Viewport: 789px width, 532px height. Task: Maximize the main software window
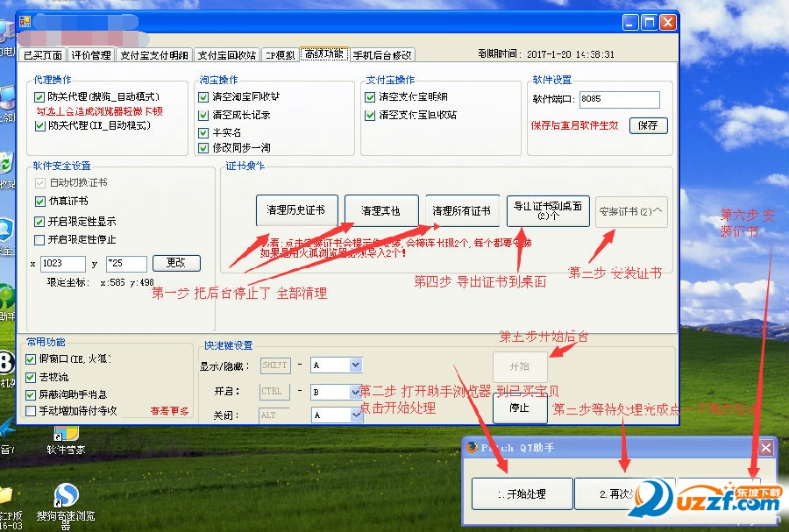649,22
